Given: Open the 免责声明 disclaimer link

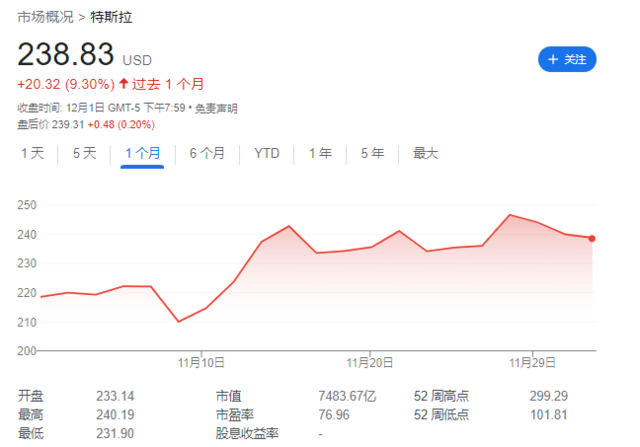Looking at the screenshot, I should tap(216, 109).
